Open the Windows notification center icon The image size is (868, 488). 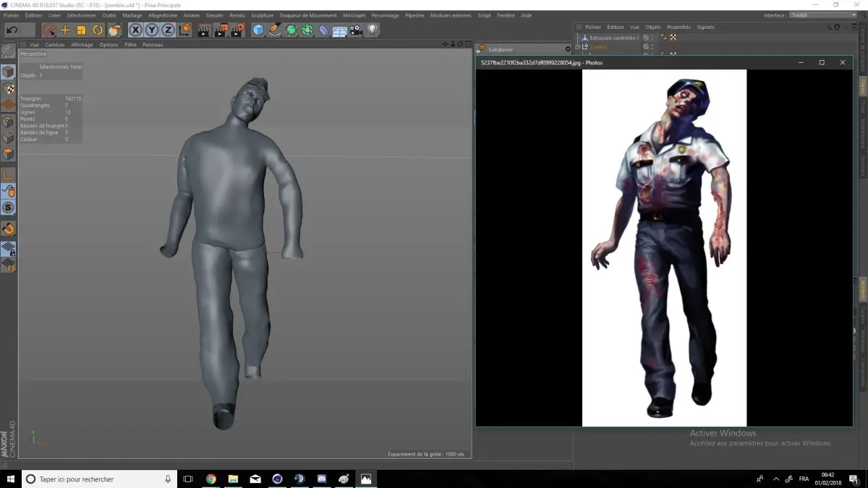point(854,479)
